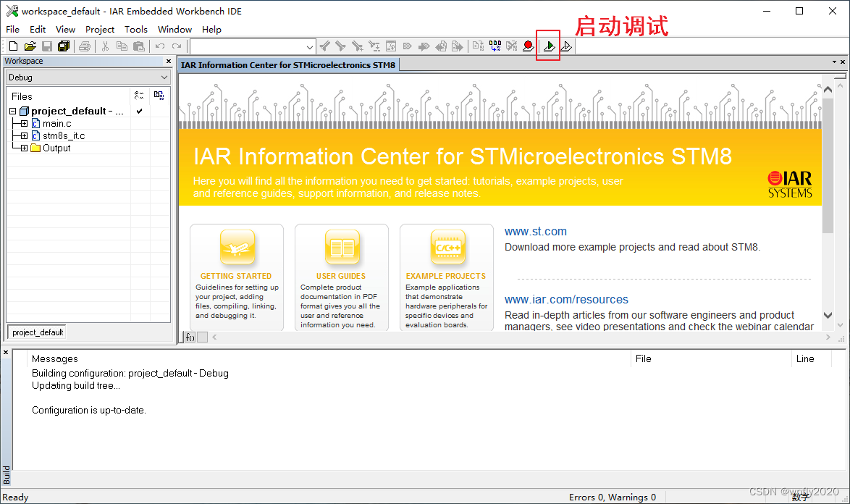Switch to the project_default tab
Viewport: 850px width, 504px height.
tap(36, 332)
